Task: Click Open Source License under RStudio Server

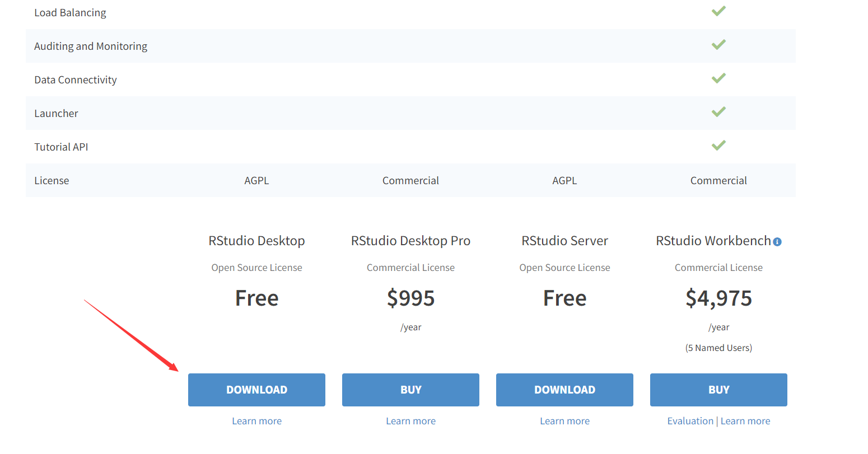Action: click(x=564, y=268)
